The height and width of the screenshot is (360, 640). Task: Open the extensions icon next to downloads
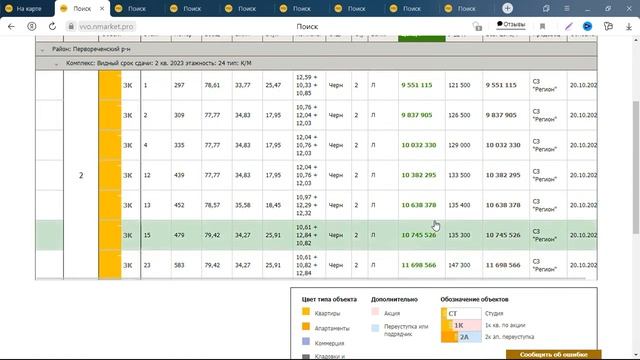click(x=608, y=27)
